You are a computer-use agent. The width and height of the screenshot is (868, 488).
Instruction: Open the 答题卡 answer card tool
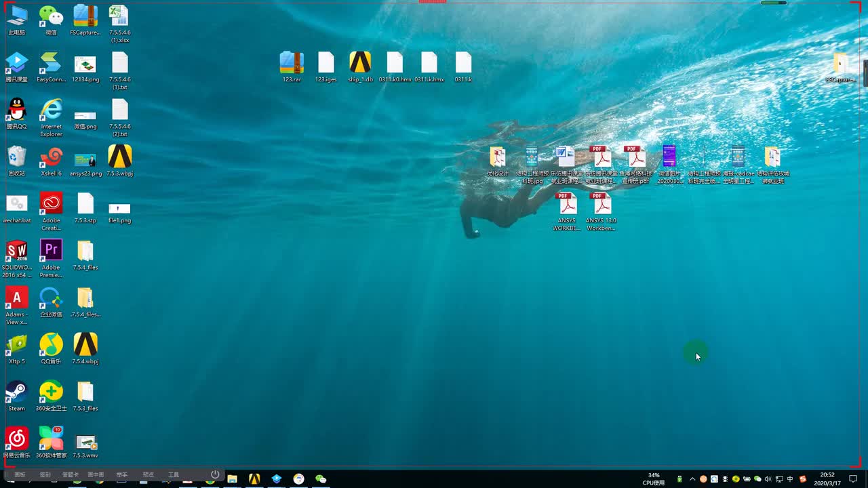click(71, 474)
